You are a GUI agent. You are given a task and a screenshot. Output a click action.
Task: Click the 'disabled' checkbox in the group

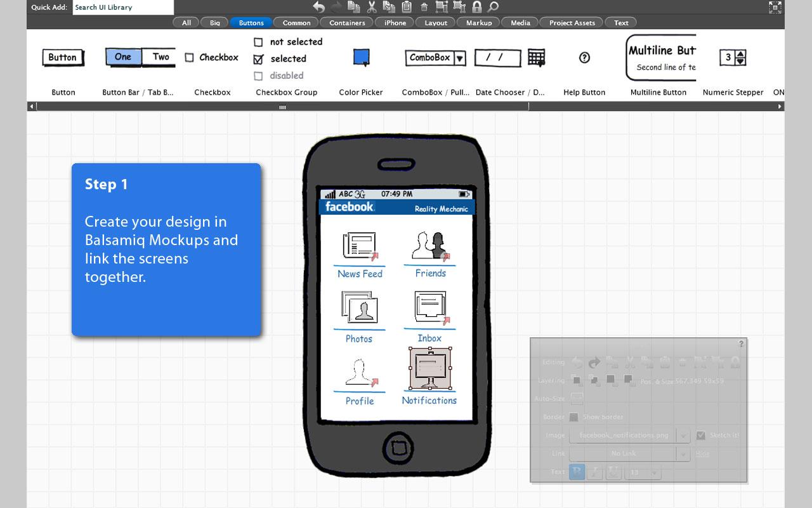point(258,76)
